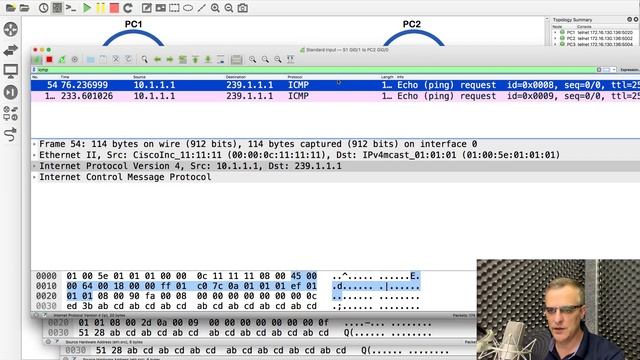Clear the icmp display filter
The width and height of the screenshot is (640, 360).
[x=599, y=70]
